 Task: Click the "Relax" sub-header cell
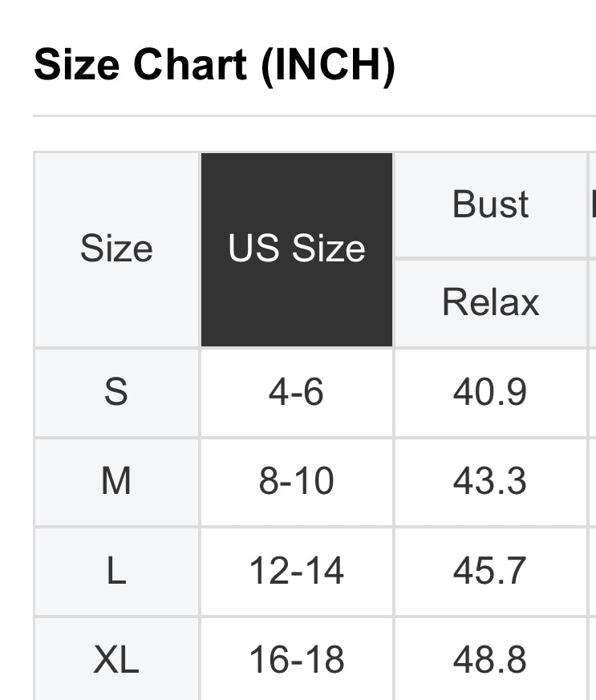(x=490, y=302)
